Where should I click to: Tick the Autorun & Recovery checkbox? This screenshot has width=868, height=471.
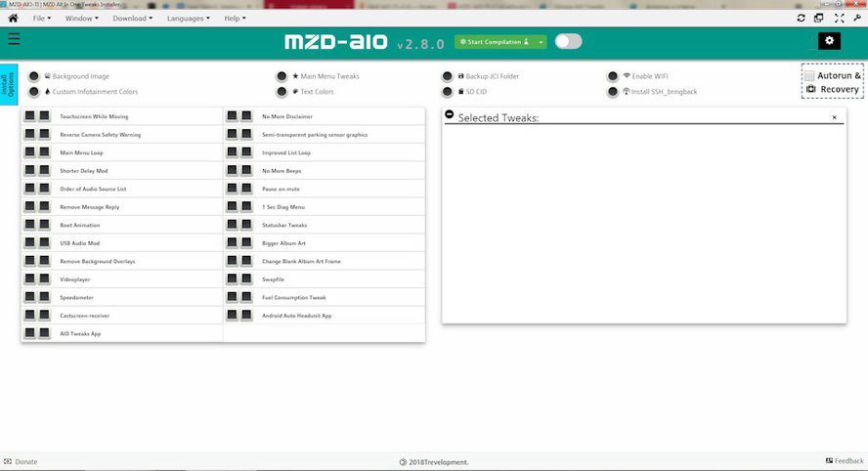tap(809, 76)
